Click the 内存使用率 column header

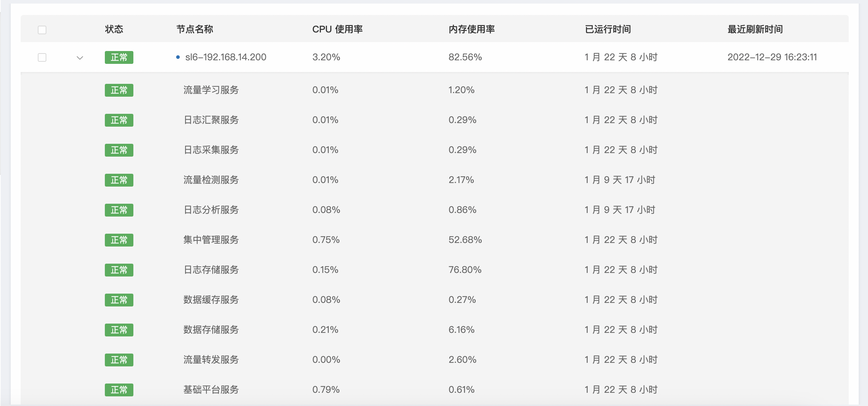point(471,29)
